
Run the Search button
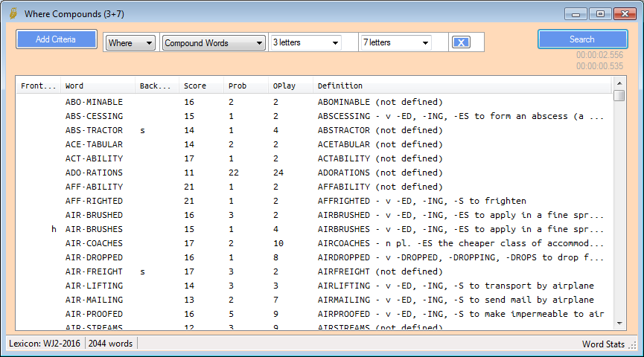point(582,39)
